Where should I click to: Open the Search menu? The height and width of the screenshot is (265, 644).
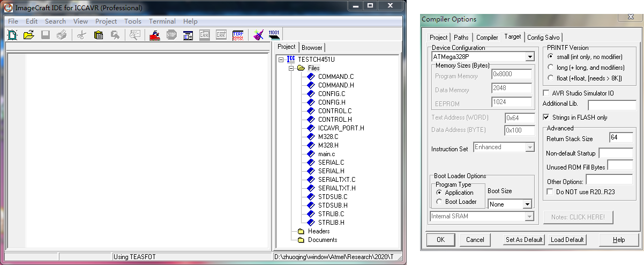pyautogui.click(x=55, y=21)
